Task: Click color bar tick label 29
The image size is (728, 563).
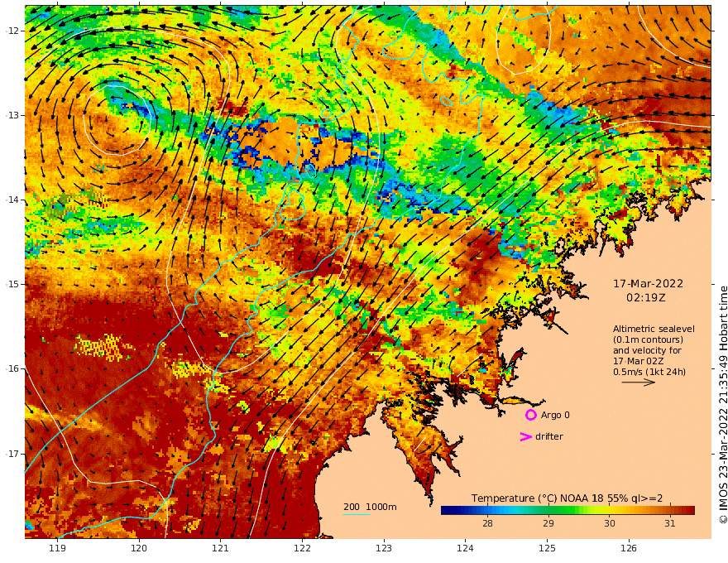Action: pyautogui.click(x=548, y=523)
